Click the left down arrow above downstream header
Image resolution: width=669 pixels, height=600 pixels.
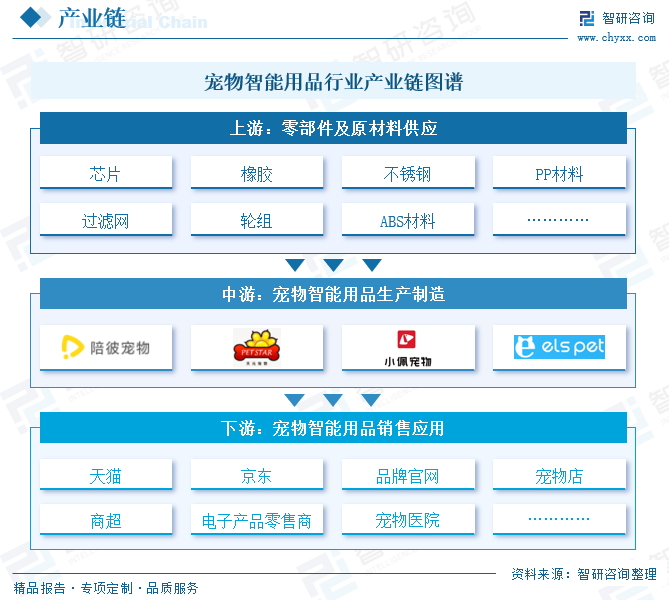pos(295,400)
